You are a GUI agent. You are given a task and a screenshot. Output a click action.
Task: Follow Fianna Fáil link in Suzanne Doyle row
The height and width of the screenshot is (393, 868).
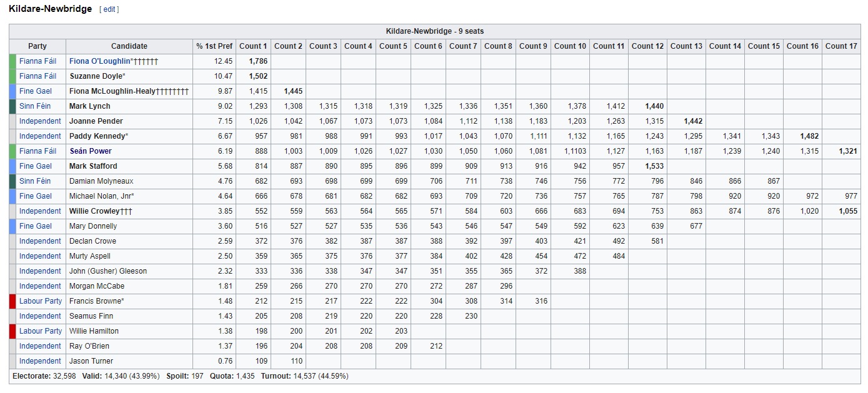(37, 76)
